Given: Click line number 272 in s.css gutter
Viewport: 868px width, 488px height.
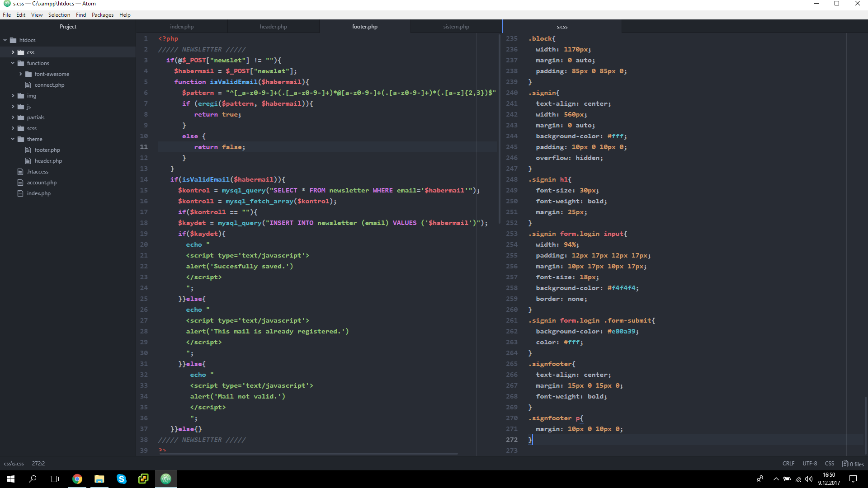Looking at the screenshot, I should coord(512,440).
